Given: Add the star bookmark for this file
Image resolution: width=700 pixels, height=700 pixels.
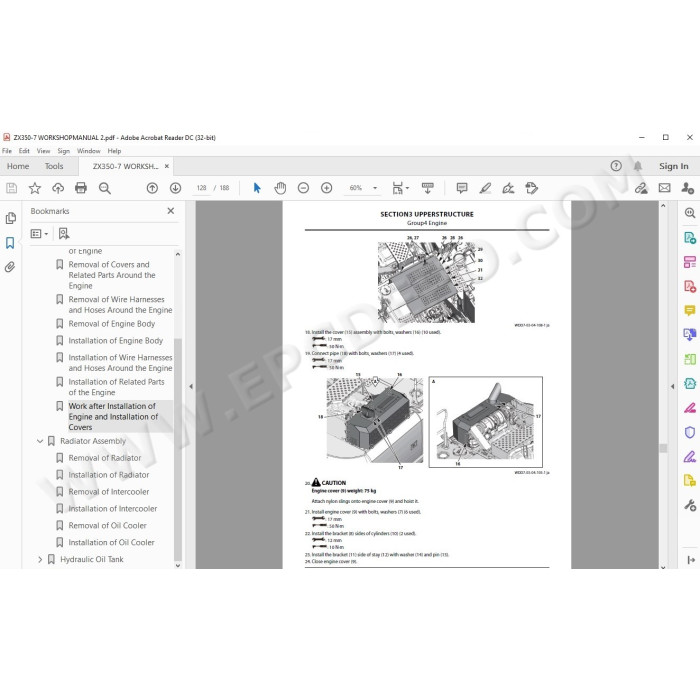Looking at the screenshot, I should [x=35, y=188].
